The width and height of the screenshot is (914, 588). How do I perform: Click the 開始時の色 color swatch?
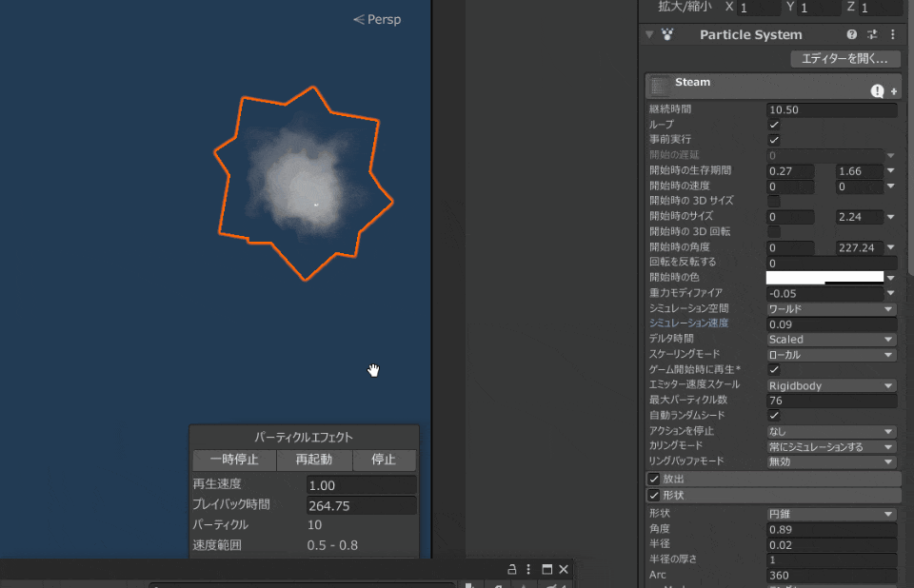pos(825,278)
